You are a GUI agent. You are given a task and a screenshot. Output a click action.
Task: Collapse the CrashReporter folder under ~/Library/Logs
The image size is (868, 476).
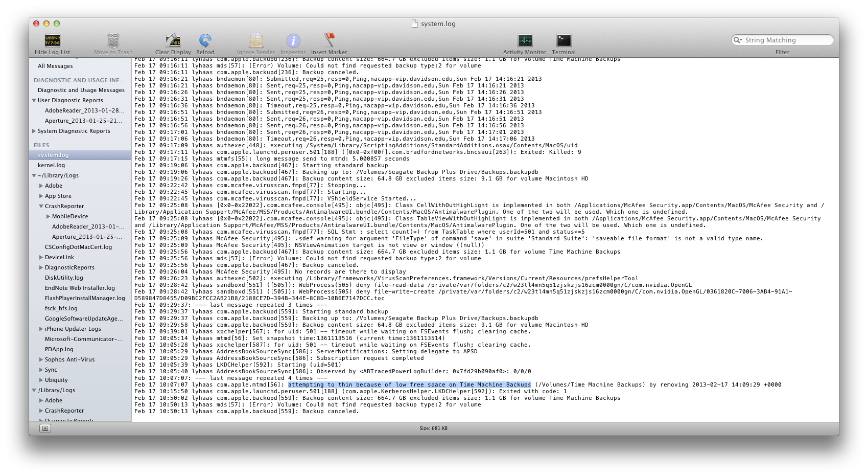41,207
